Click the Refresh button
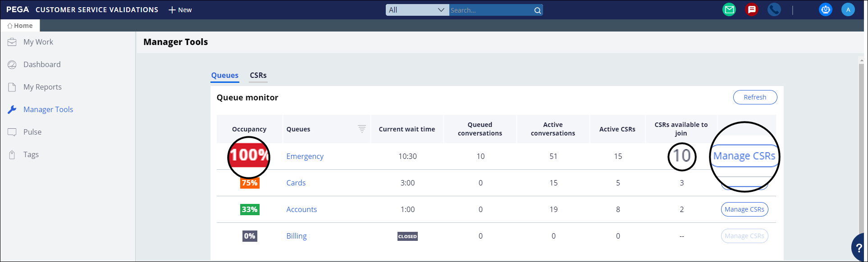The height and width of the screenshot is (262, 868). (754, 97)
